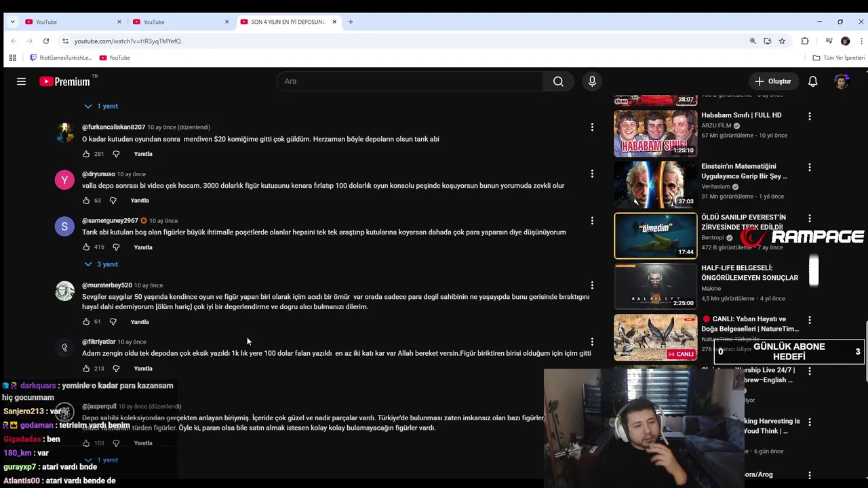Switch to first YouTube browser tab
The image size is (868, 488).
(73, 22)
